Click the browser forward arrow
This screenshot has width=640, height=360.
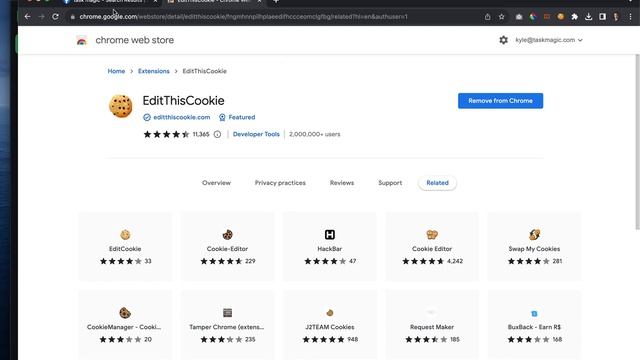tap(41, 17)
